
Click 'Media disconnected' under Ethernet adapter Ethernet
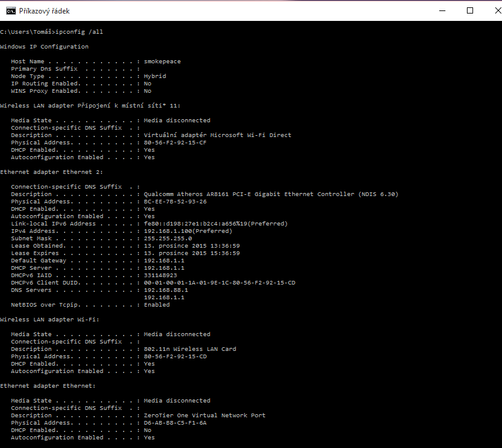pyautogui.click(x=177, y=401)
